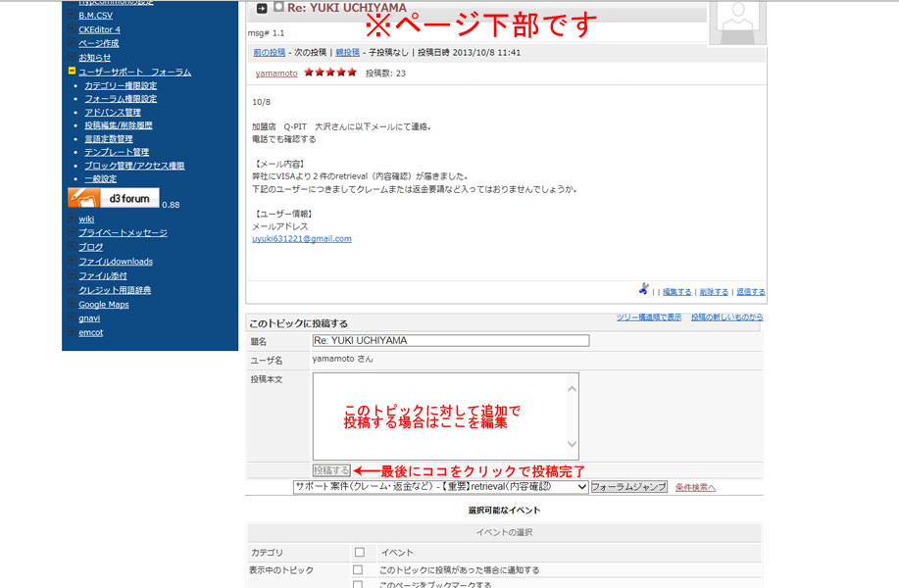The image size is (899, 588).
Task: Click the blue tool icon beside 編集する
Action: tap(644, 289)
